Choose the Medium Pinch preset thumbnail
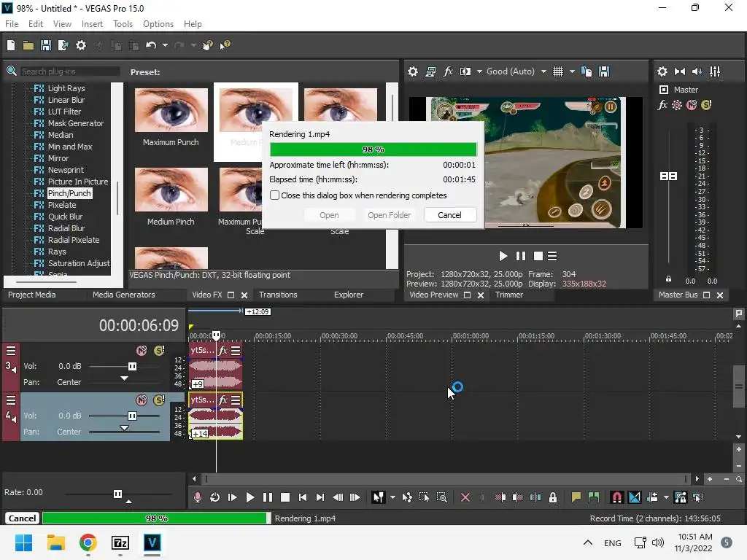This screenshot has height=560, width=747. pos(171,190)
